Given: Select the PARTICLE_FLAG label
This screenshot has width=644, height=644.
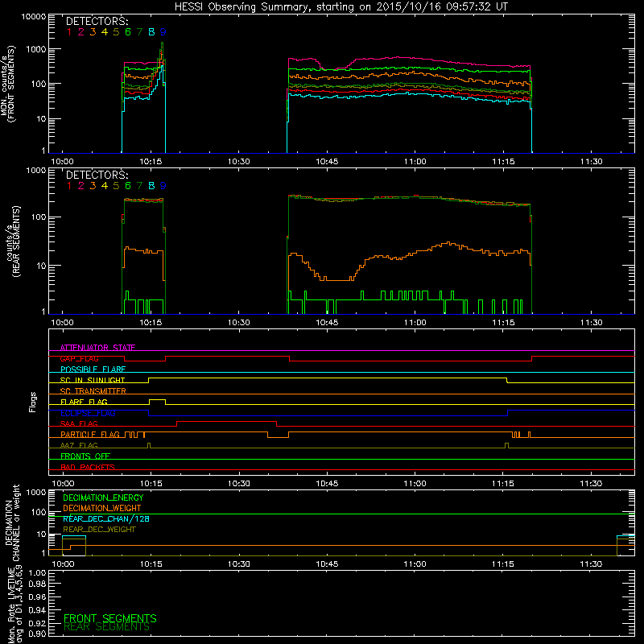Looking at the screenshot, I should [90, 435].
